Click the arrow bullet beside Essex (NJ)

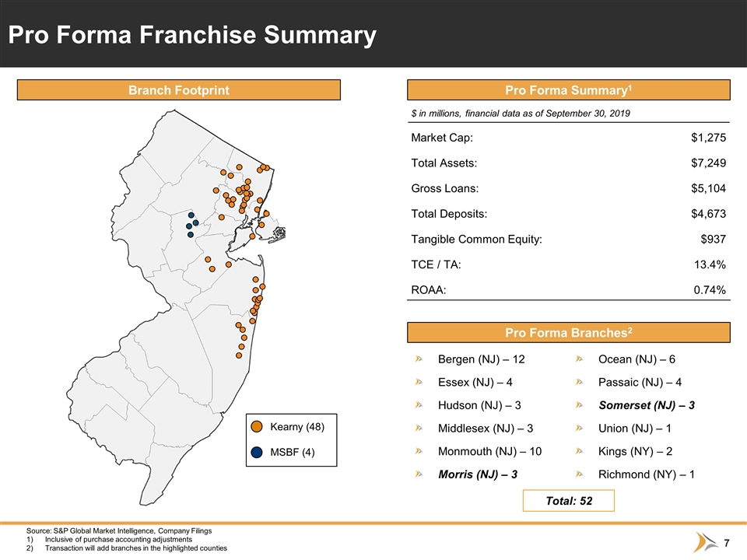(x=419, y=382)
